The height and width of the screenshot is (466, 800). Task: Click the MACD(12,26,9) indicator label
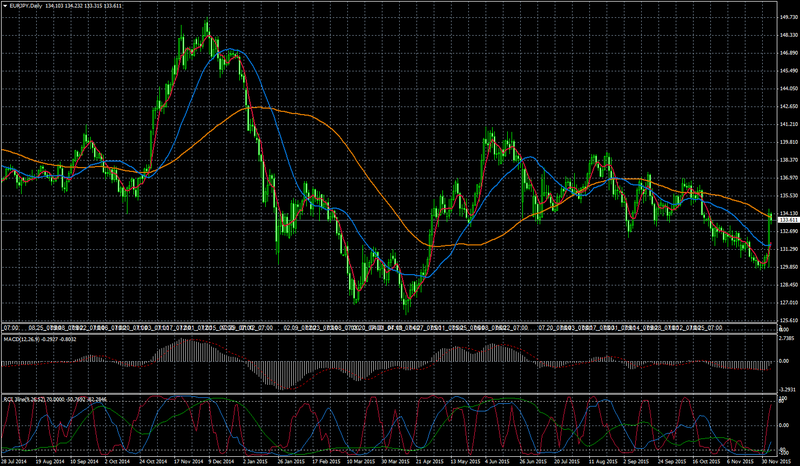coord(21,338)
